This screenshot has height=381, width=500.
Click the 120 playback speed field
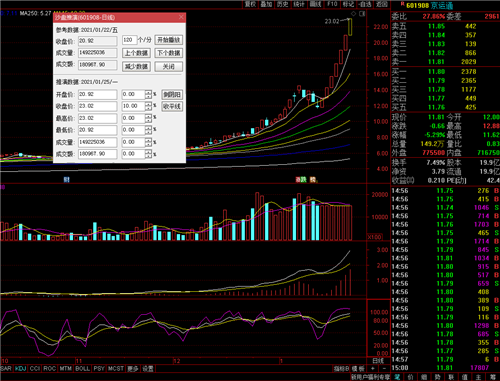click(x=130, y=40)
